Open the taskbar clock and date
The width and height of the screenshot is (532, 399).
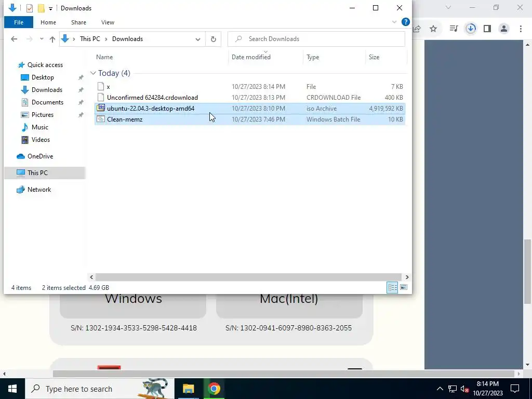point(487,389)
